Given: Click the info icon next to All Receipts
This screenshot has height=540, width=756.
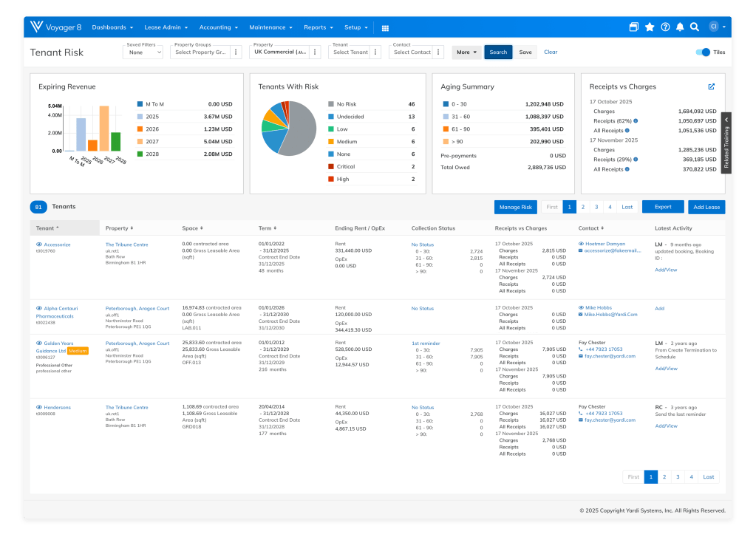Looking at the screenshot, I should click(x=627, y=131).
